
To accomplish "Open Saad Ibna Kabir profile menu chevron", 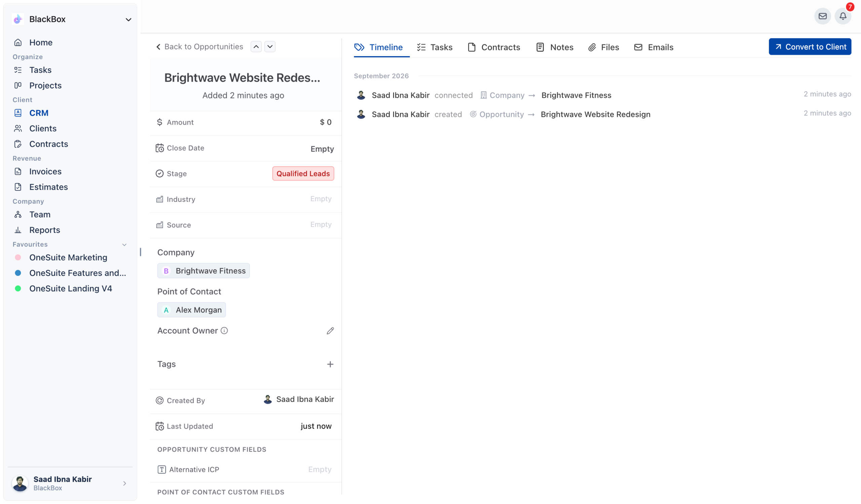I will (x=124, y=483).
